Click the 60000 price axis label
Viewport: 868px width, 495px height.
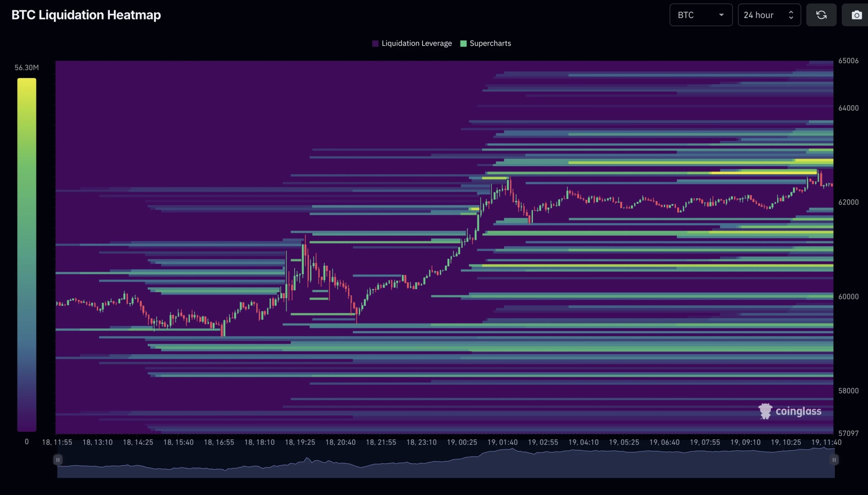point(848,296)
